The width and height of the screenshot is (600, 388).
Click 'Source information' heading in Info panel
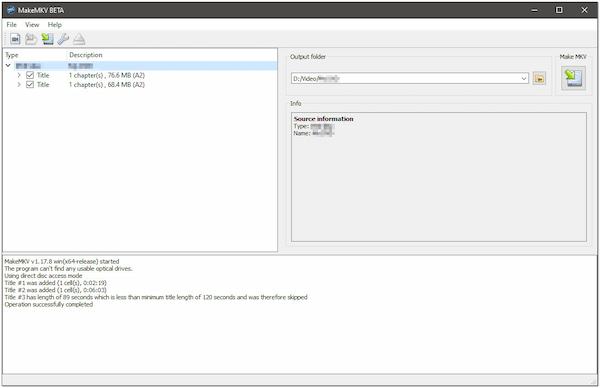click(323, 119)
